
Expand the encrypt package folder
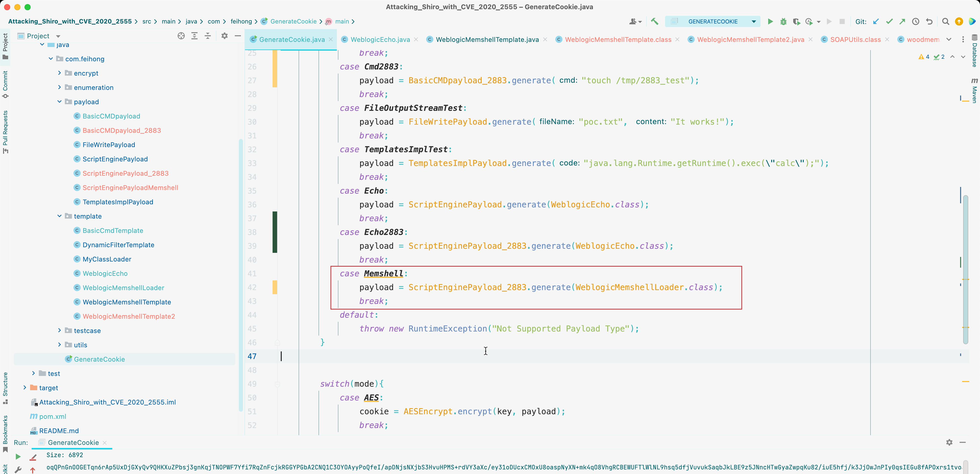pos(59,73)
